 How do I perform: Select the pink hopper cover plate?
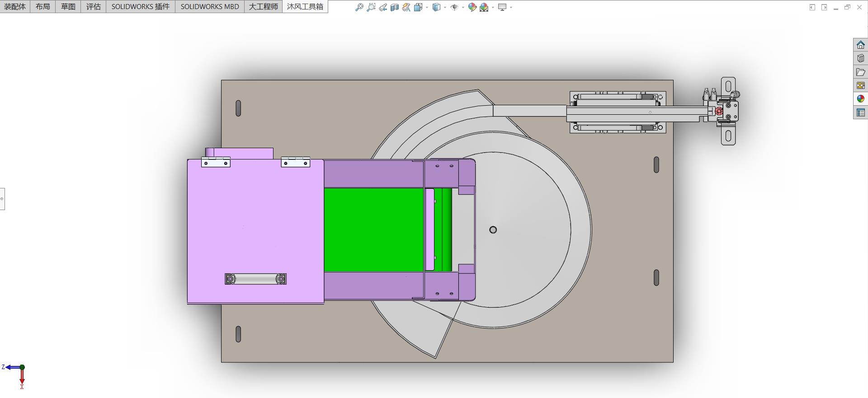pos(255,231)
